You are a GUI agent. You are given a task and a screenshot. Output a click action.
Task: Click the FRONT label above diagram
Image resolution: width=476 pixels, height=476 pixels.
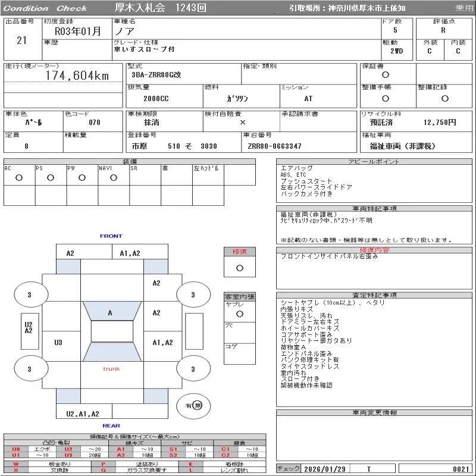[111, 236]
